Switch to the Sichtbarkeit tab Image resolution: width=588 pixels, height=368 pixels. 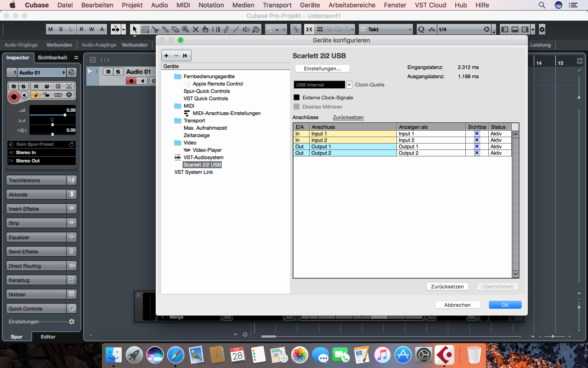coord(52,57)
